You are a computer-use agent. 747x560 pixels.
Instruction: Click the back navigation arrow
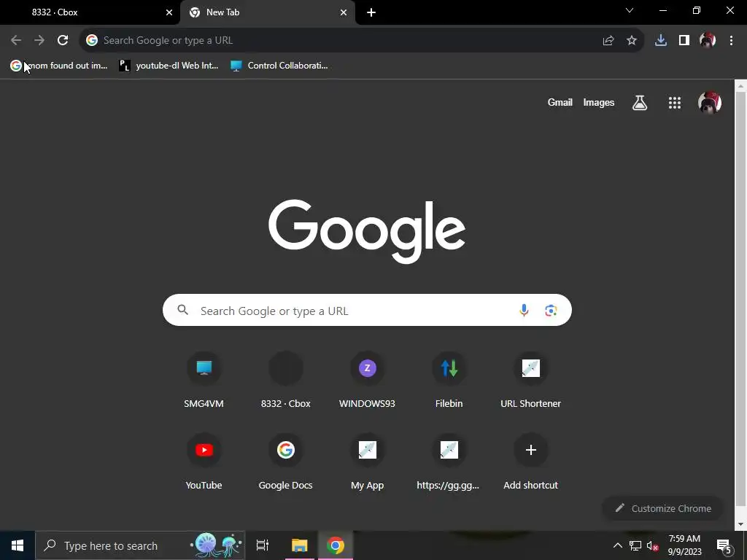pos(16,41)
